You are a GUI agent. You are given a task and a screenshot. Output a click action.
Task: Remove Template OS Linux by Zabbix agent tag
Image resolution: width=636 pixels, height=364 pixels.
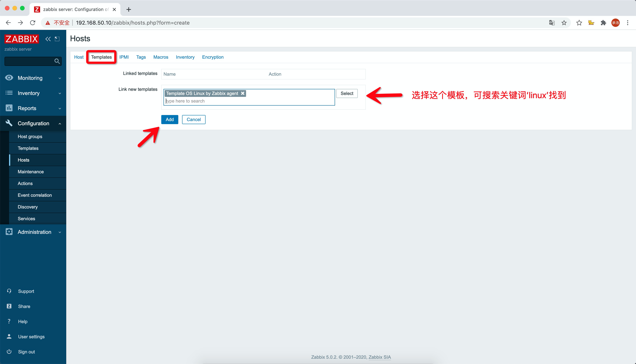[x=243, y=93]
